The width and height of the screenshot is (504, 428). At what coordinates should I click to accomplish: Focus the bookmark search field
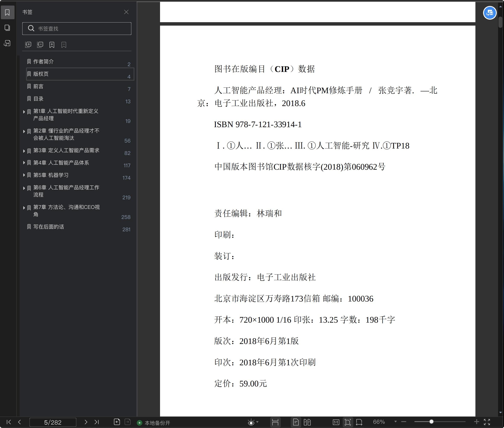[x=77, y=29]
